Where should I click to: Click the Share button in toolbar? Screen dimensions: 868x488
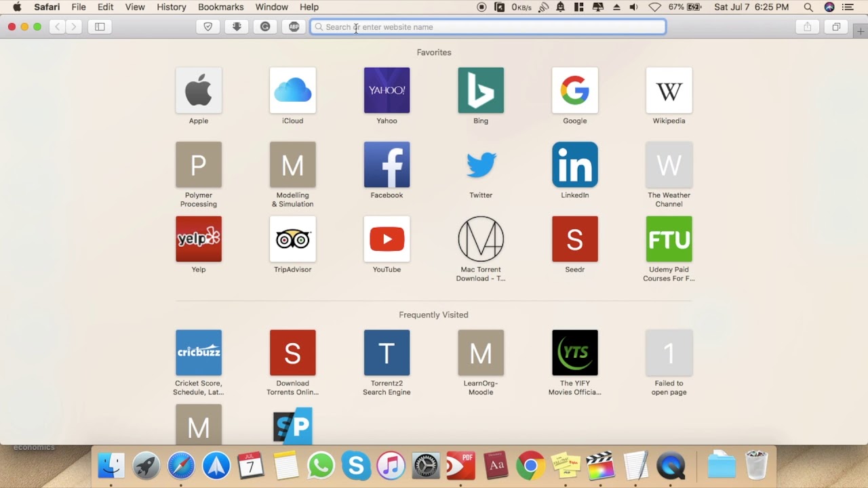tap(807, 27)
